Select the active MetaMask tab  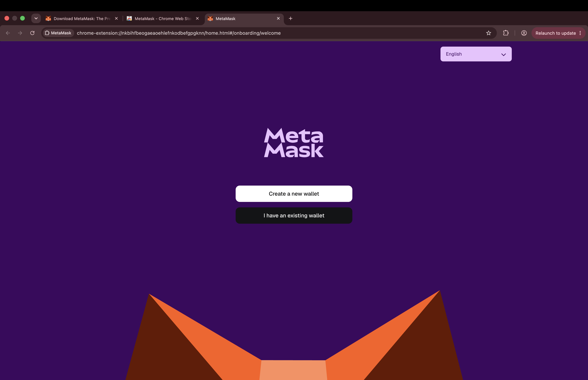(244, 19)
